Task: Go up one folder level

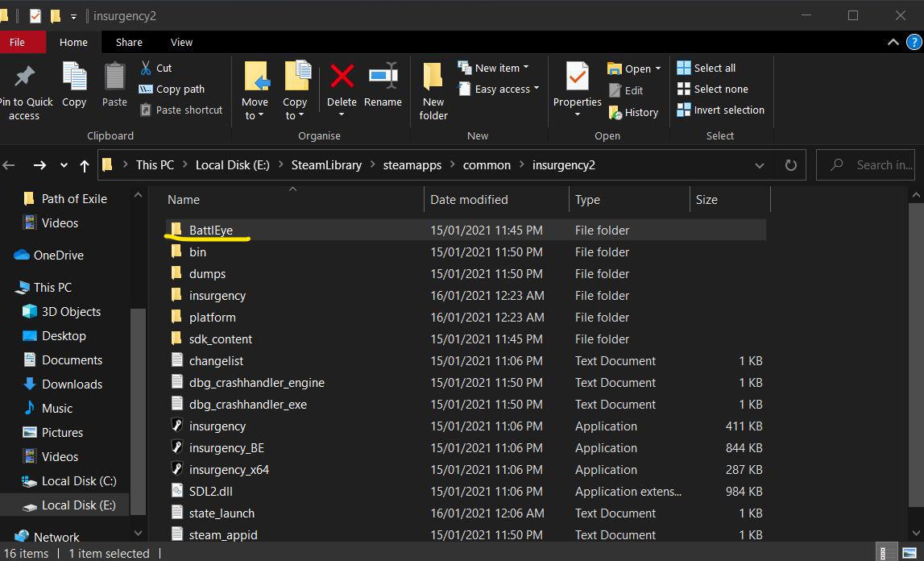Action: pos(85,166)
